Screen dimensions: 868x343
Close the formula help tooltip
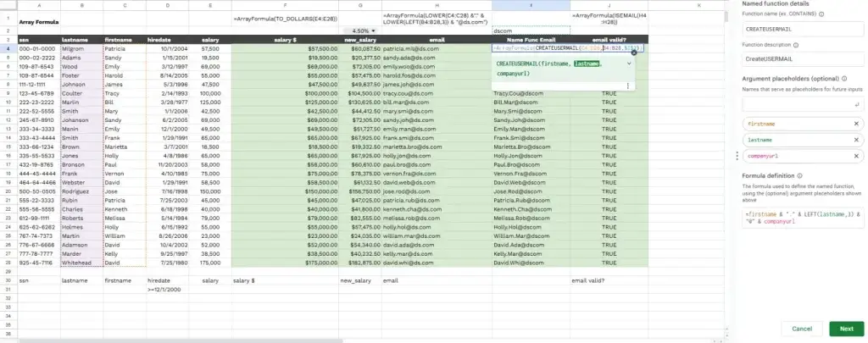634,53
